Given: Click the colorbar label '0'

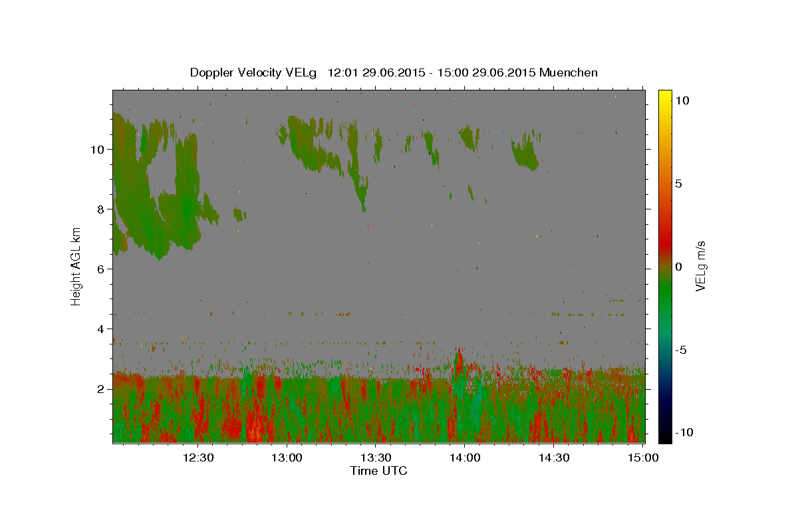Looking at the screenshot, I should coord(678,267).
